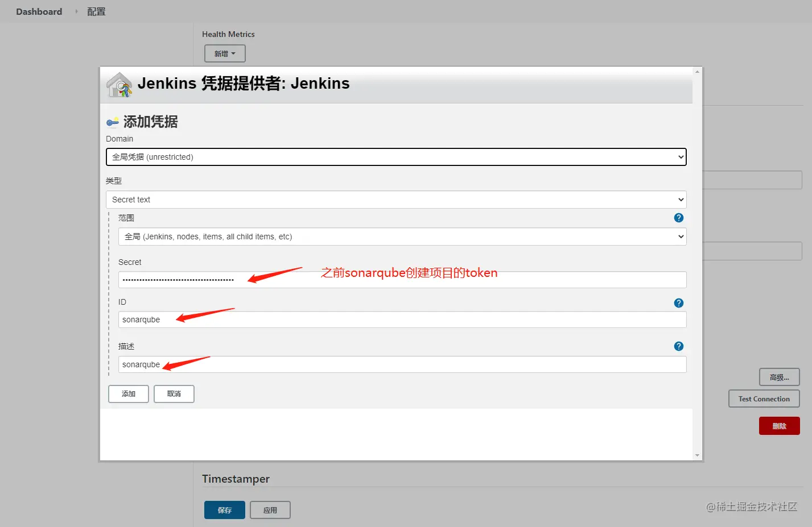Click the key icon beside 添加凭据
This screenshot has width=812, height=527.
pos(113,122)
